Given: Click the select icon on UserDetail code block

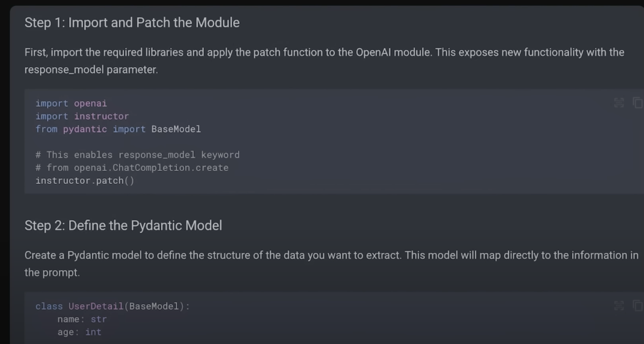Looking at the screenshot, I should coord(619,306).
